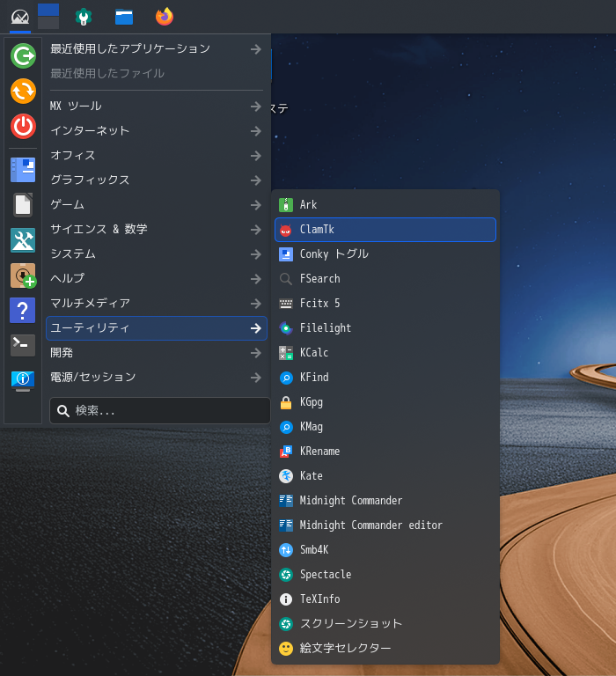Click the red power icon in sidebar

[x=23, y=127]
